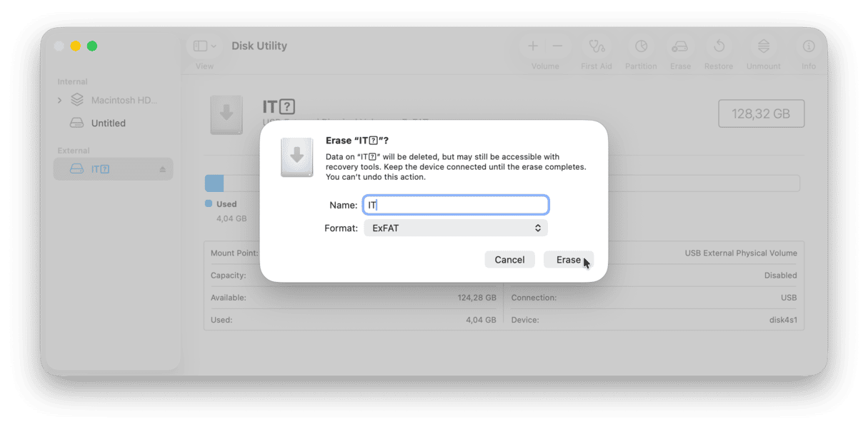Click inside the Name text field
868x429 pixels.
pyautogui.click(x=456, y=204)
